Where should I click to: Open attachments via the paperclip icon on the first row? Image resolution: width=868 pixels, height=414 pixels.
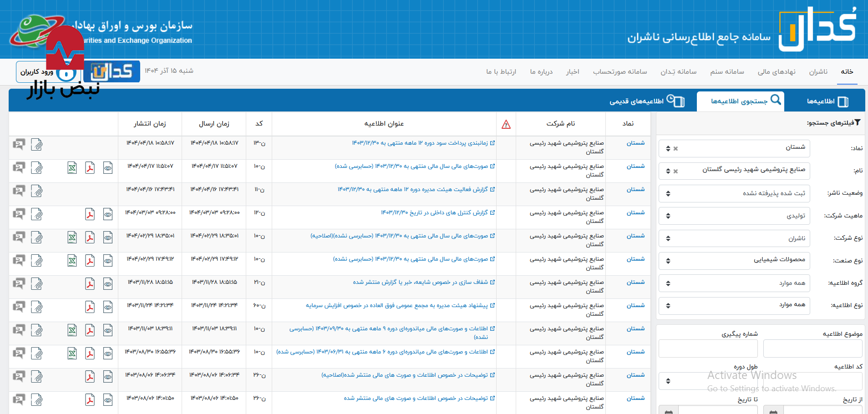37,145
